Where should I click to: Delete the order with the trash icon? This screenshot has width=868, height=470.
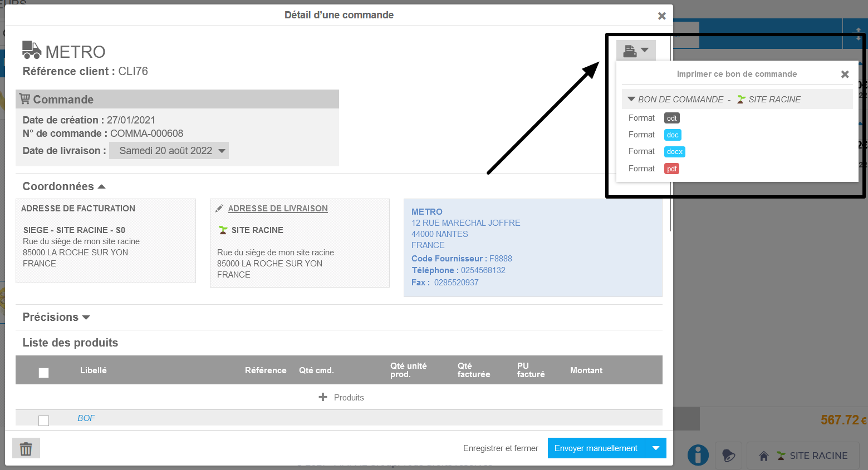pos(26,448)
